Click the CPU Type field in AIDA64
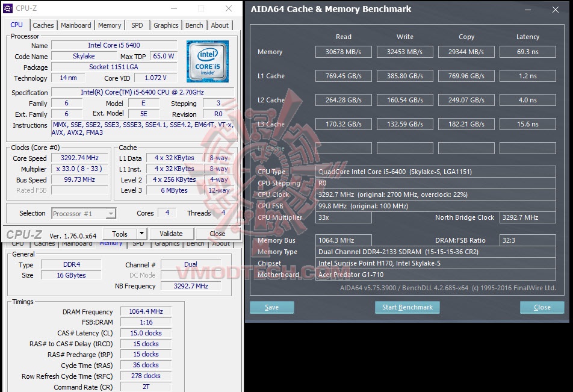The width and height of the screenshot is (573, 392). tap(436, 172)
